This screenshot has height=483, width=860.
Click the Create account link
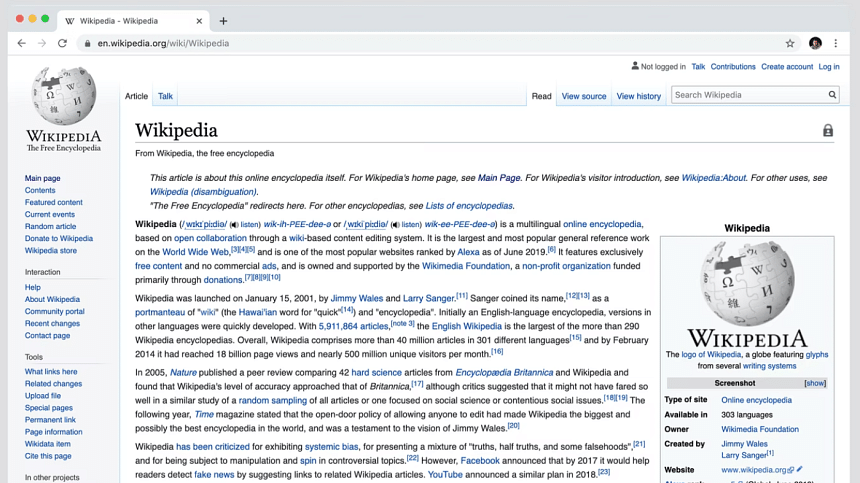(x=786, y=67)
